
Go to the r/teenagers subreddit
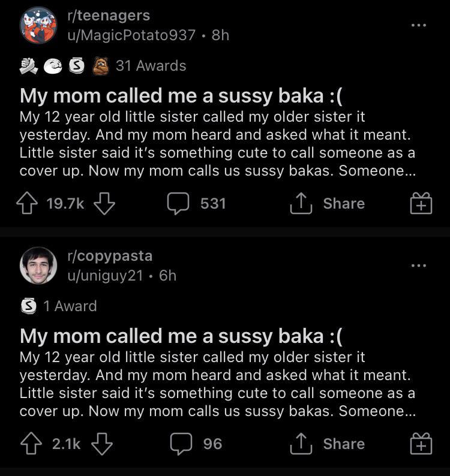[x=109, y=15]
